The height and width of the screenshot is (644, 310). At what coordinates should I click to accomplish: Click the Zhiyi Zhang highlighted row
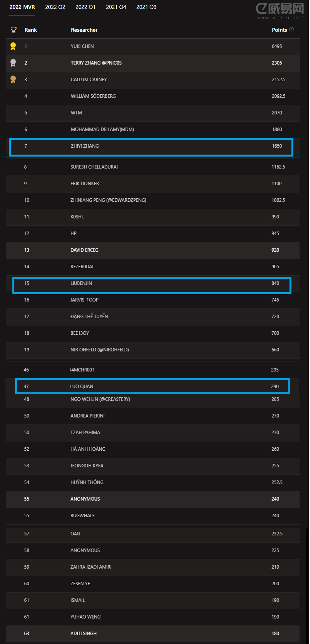[151, 147]
